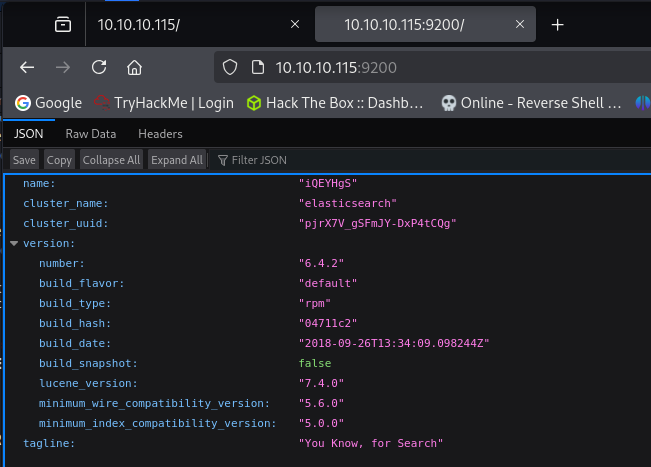Select the number key

click(61, 263)
